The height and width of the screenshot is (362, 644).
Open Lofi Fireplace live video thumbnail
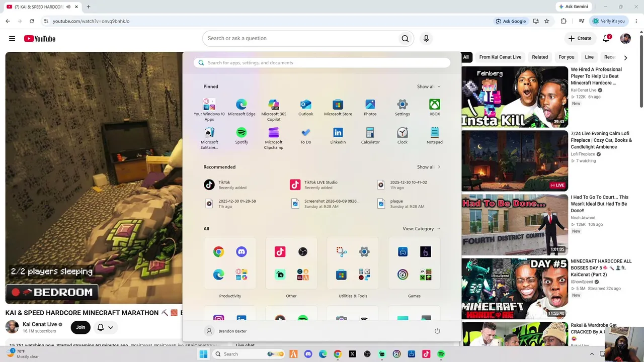(515, 161)
